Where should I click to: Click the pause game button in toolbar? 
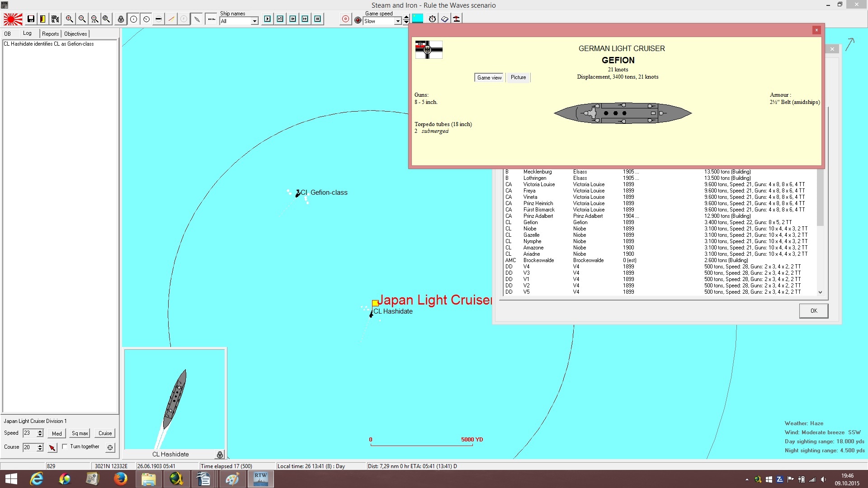pos(318,19)
